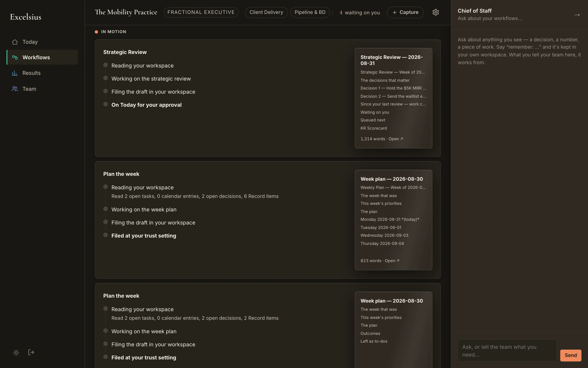Click the Fractional Executive badge
Screen dimensions: 588x368
[x=201, y=12]
